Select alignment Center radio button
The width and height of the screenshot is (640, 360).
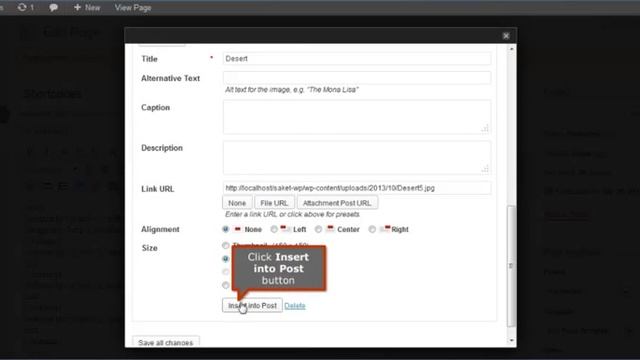click(x=318, y=229)
